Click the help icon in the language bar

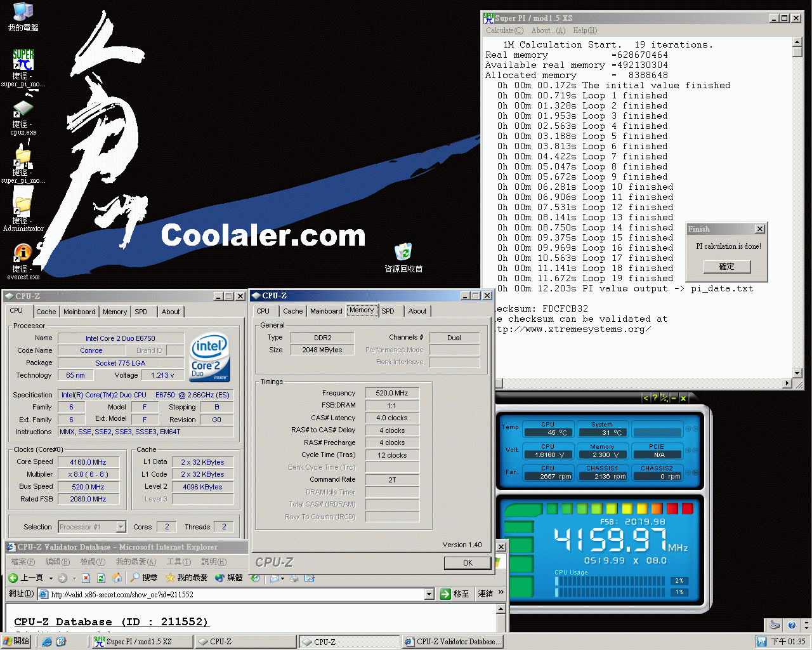[x=792, y=625]
